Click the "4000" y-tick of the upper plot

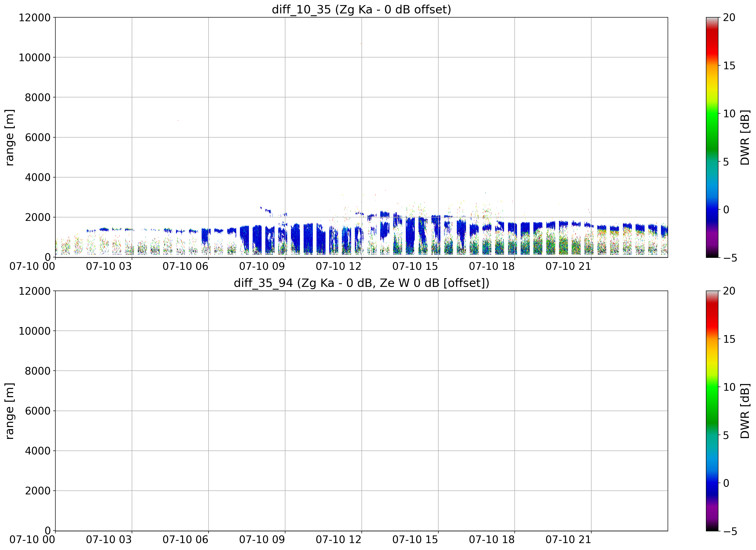(38, 177)
